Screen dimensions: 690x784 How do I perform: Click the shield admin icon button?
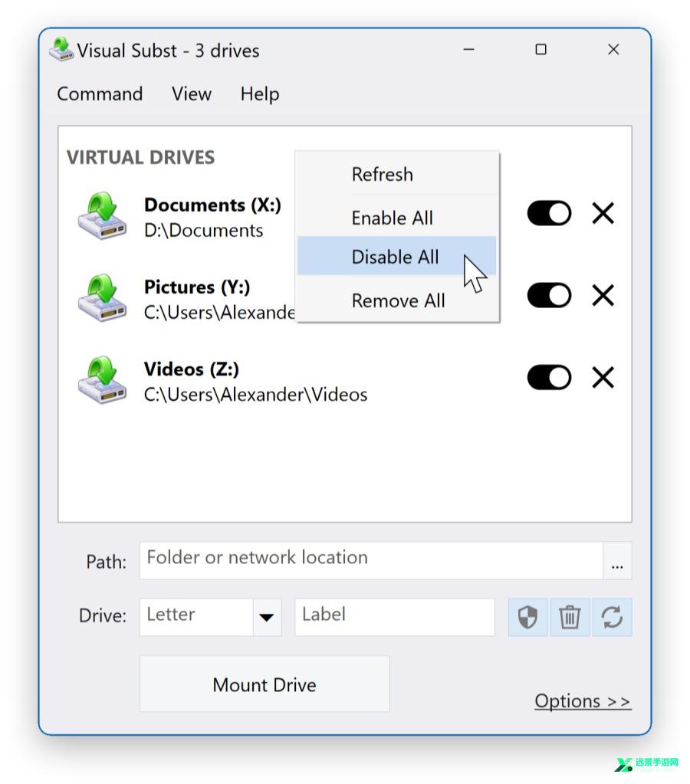[528, 617]
